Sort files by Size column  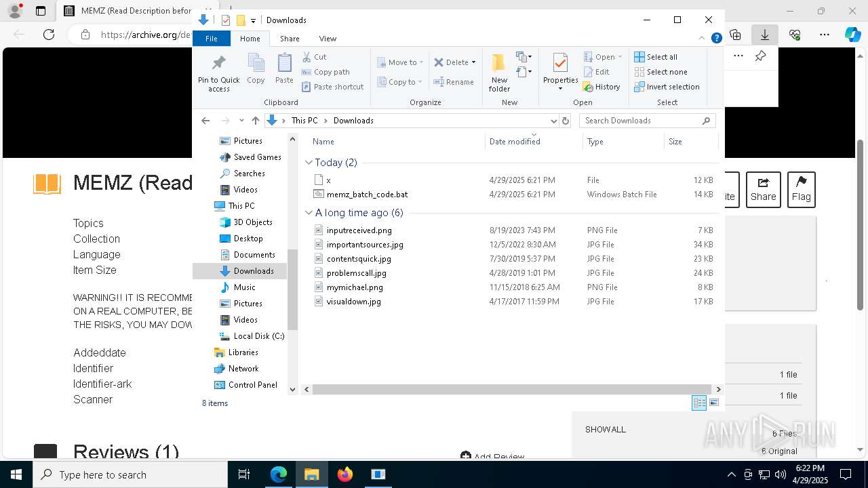point(690,142)
